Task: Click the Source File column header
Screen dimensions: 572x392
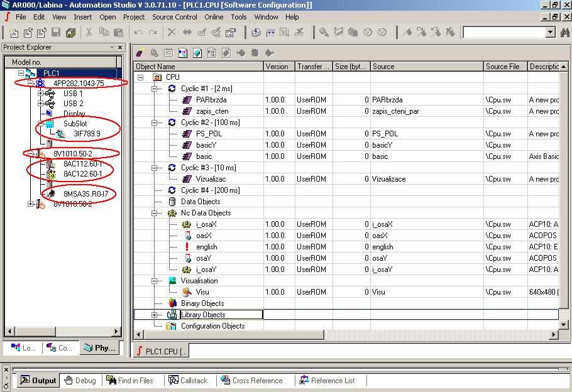Action: 505,67
